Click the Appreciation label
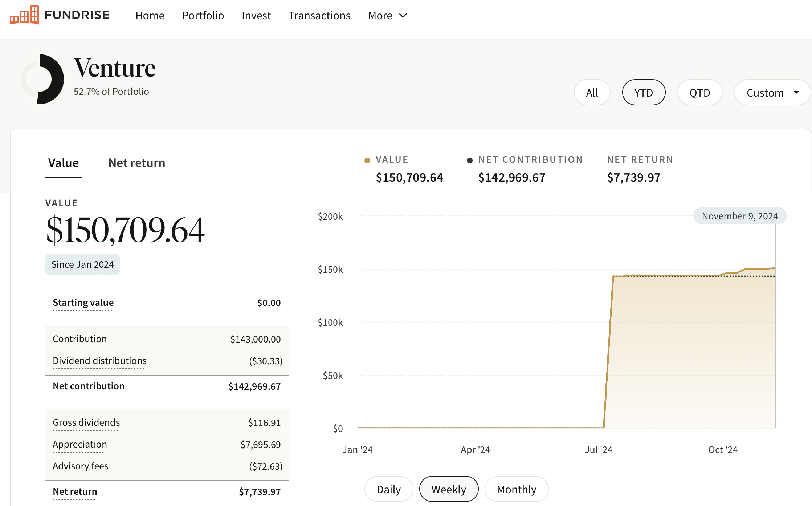812x506 pixels. tap(80, 444)
